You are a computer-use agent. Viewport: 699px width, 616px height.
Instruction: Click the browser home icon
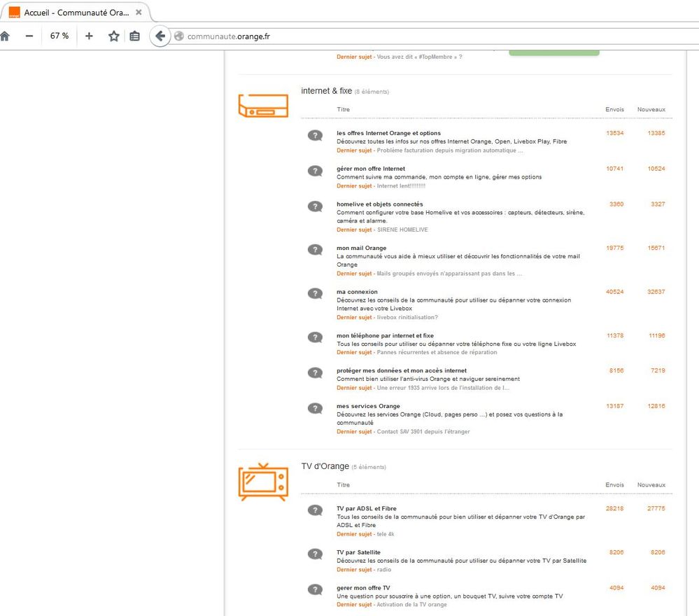coord(6,36)
